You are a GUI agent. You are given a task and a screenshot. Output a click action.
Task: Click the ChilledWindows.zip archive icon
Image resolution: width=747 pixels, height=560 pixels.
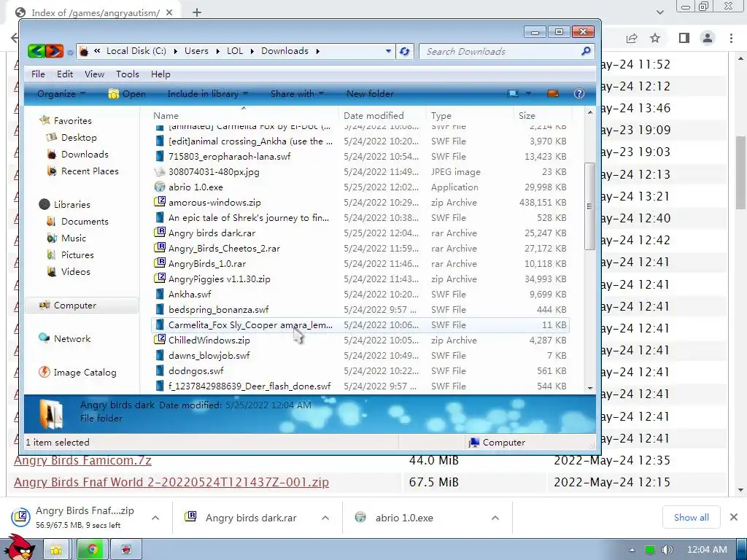coord(160,340)
